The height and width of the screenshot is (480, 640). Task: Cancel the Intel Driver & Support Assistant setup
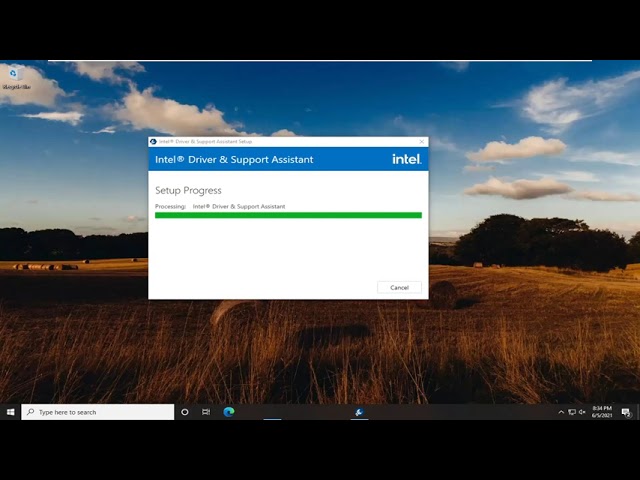399,287
